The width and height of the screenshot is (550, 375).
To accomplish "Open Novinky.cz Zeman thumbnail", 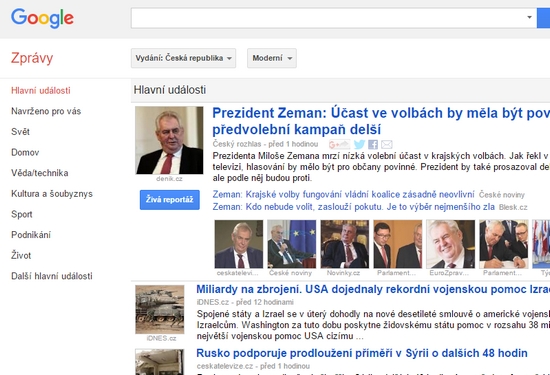I will point(345,244).
